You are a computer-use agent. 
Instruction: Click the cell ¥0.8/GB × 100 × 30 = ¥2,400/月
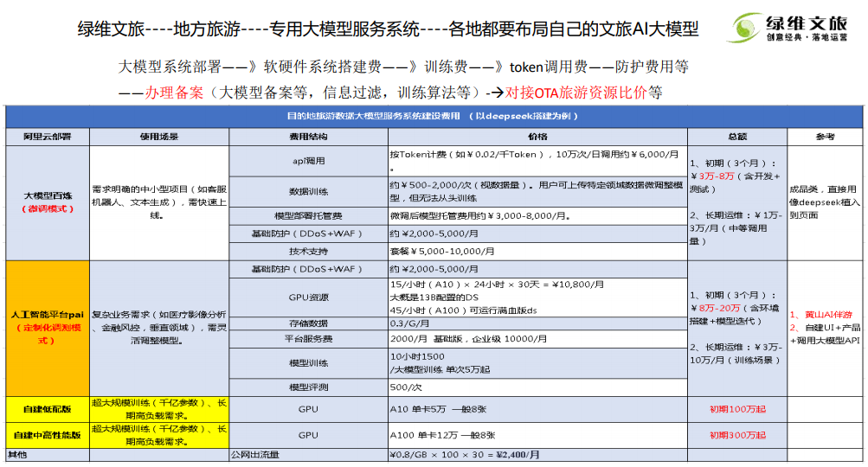[x=537, y=455]
